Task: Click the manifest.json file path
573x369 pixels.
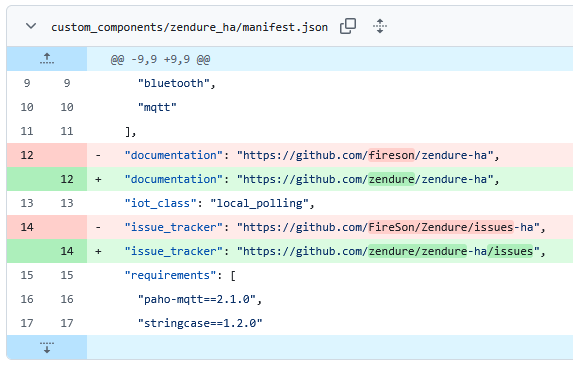Action: click(x=189, y=27)
